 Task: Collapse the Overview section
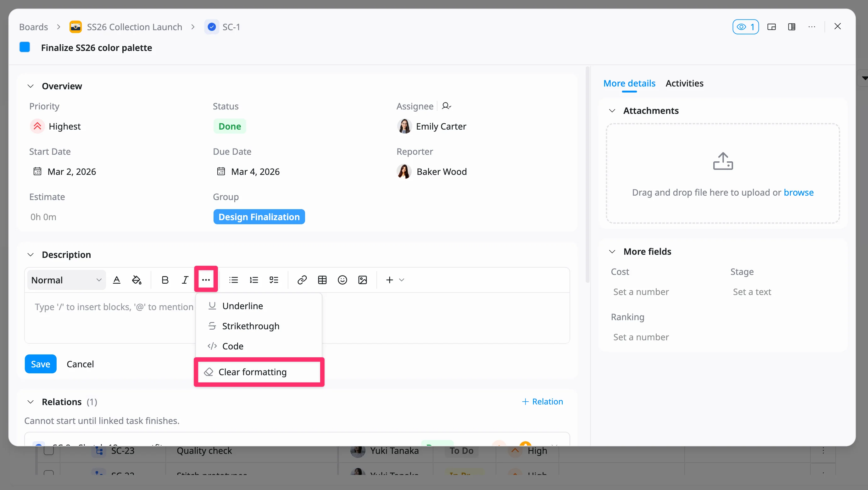tap(30, 86)
